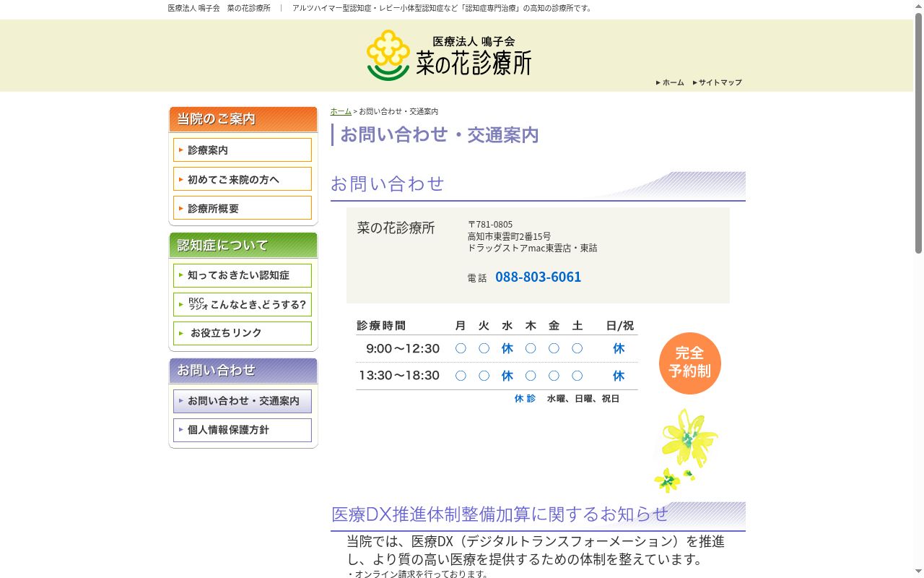The width and height of the screenshot is (924, 578).
Task: Open 知っておきたい認知症 menu item
Action: point(243,275)
